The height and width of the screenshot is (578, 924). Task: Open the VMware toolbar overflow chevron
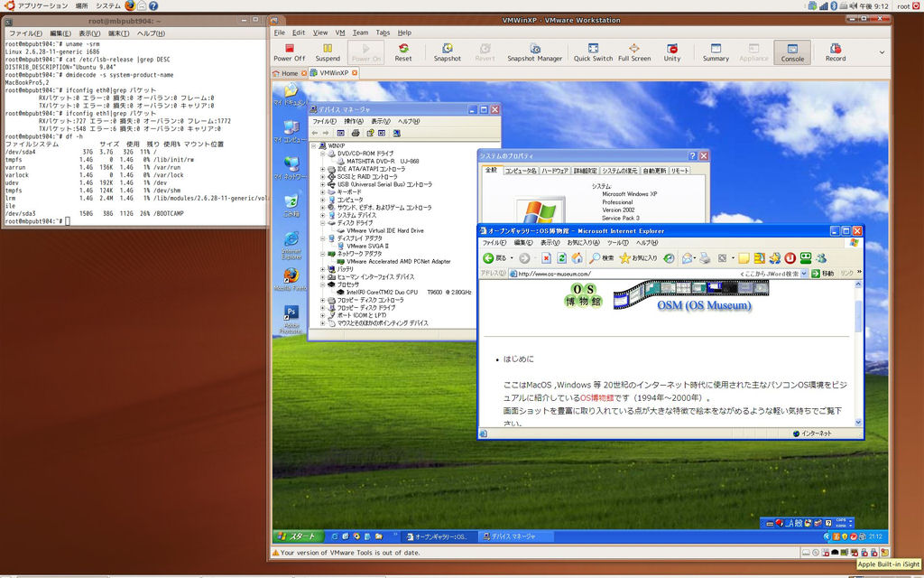882,52
